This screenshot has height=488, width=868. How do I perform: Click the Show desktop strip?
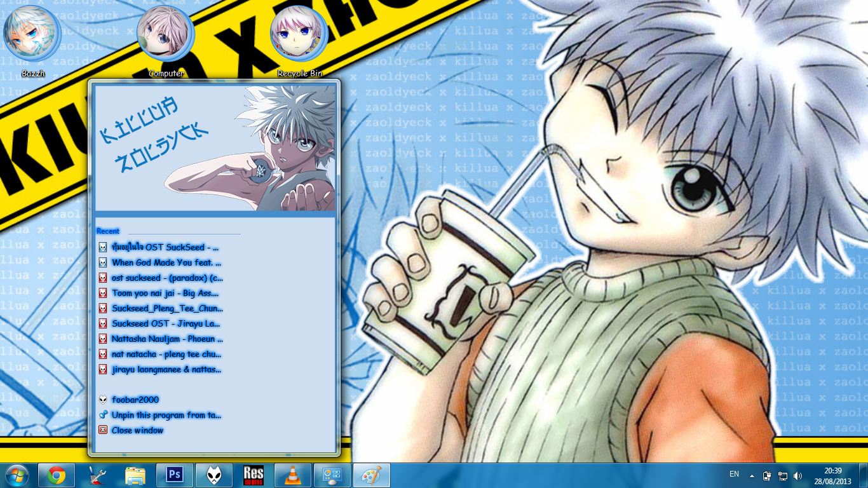863,475
